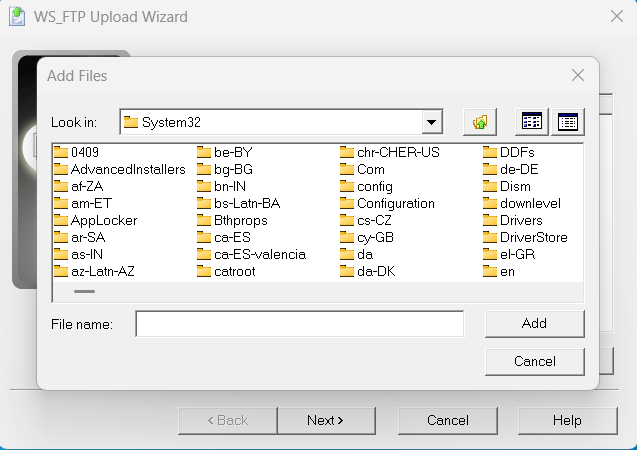Select the Drivers folder
Screen dimensions: 637x450
tap(513, 221)
